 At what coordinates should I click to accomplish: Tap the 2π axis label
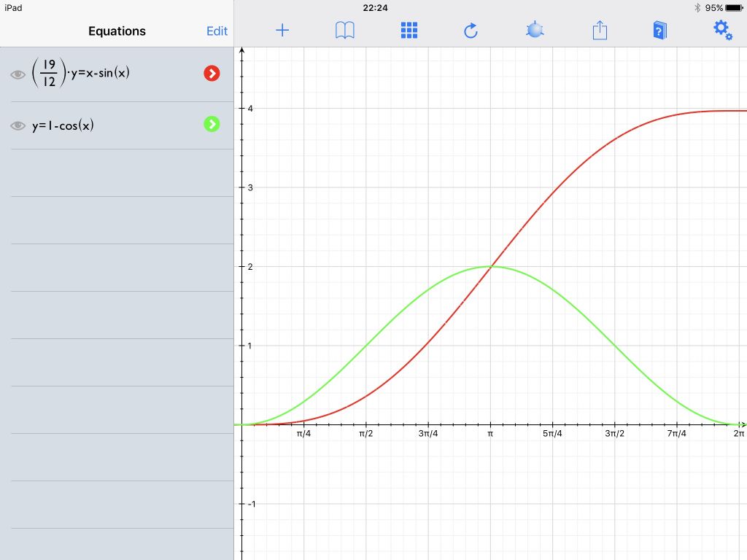[739, 433]
